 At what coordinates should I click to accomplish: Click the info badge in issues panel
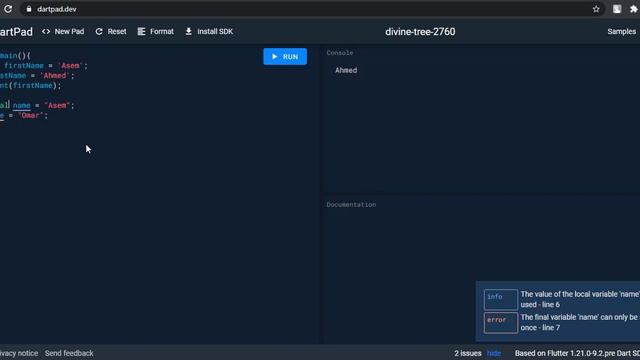tap(500, 299)
